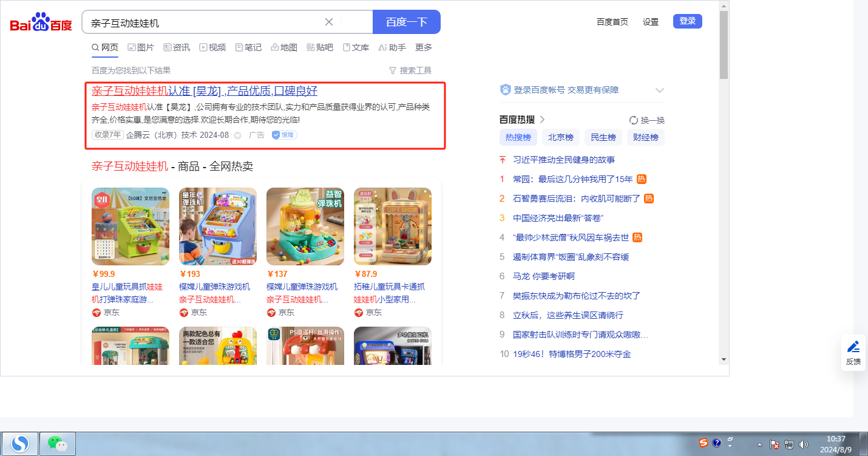Open the ￥87.9 claw machine thumbnail
The width and height of the screenshot is (868, 456).
click(x=393, y=226)
